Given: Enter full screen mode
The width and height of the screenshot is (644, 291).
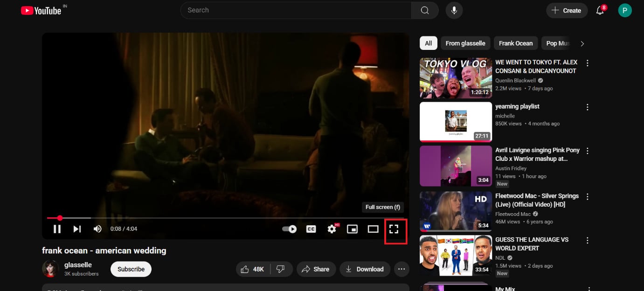Looking at the screenshot, I should pyautogui.click(x=394, y=229).
